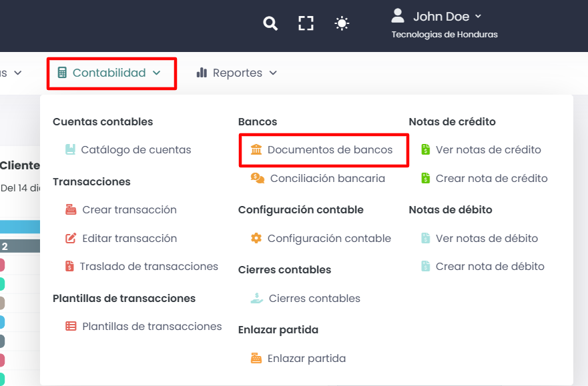This screenshot has width=588, height=386.
Task: Expand the Reportes dropdown chevron
Action: [274, 73]
